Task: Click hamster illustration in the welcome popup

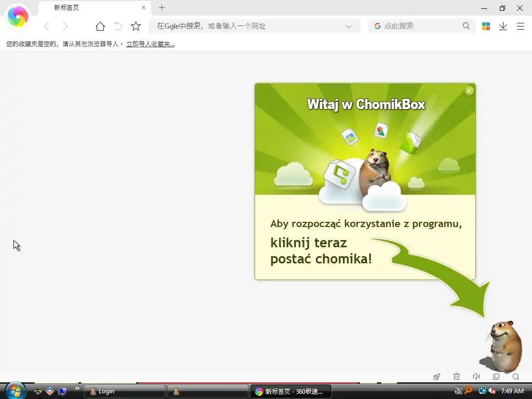Action: 375,172
